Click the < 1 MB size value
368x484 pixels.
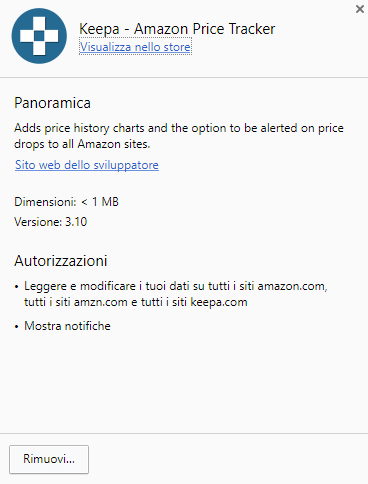pyautogui.click(x=100, y=202)
